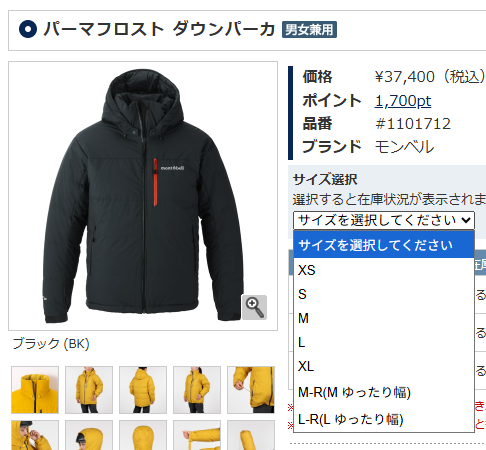This screenshot has width=486, height=450.
Task: View the hood adjustment thumbnail in second row
Action: tap(35, 435)
